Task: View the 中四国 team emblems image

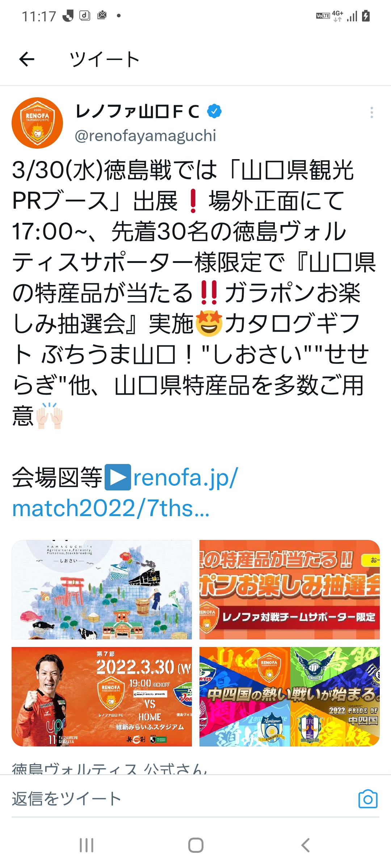Action: (x=290, y=697)
